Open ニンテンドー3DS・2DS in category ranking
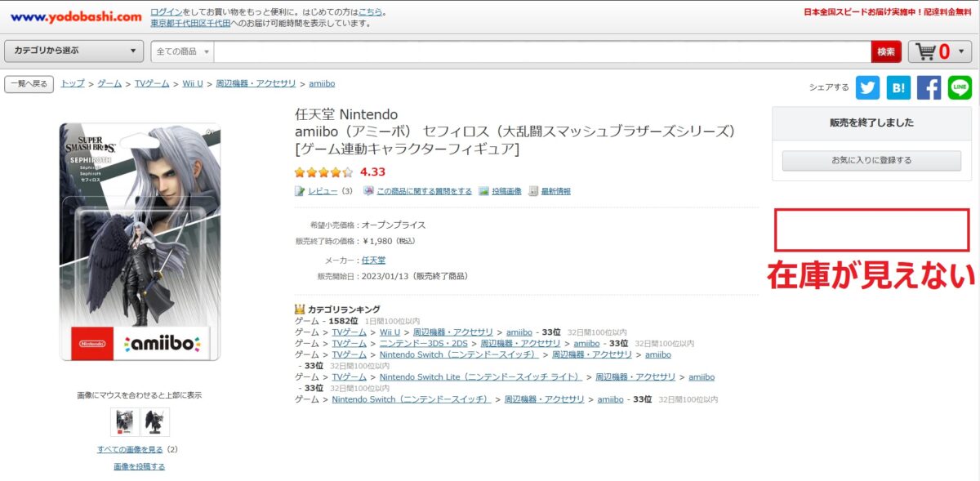The image size is (980, 481). [x=425, y=344]
